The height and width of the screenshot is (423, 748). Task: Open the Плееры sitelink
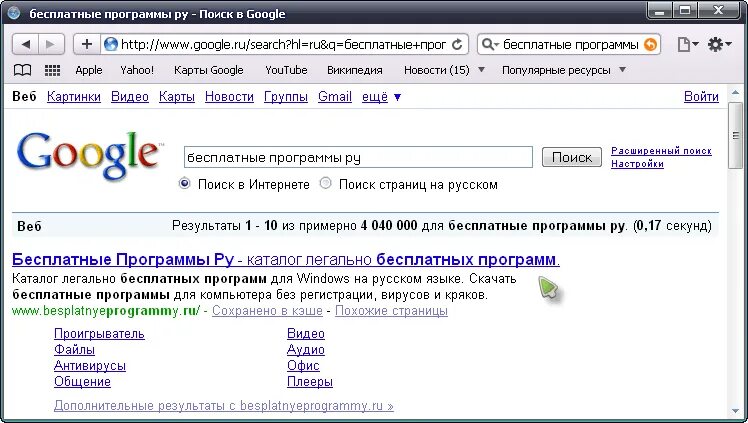tap(310, 382)
